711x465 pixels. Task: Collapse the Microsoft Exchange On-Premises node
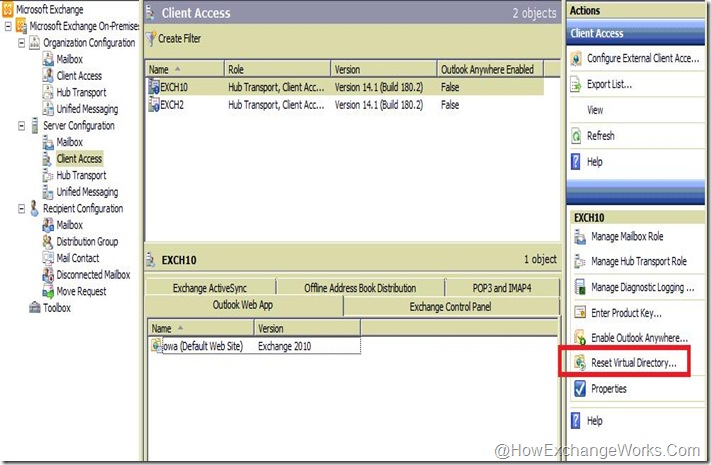pyautogui.click(x=8, y=26)
